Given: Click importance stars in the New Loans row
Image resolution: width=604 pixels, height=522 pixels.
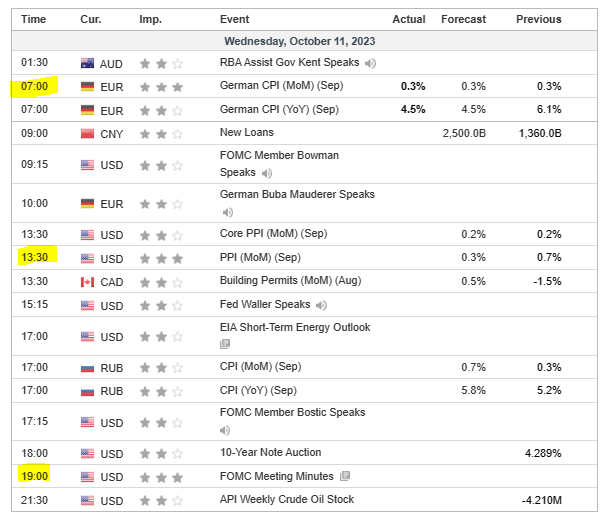Looking at the screenshot, I should [x=161, y=132].
